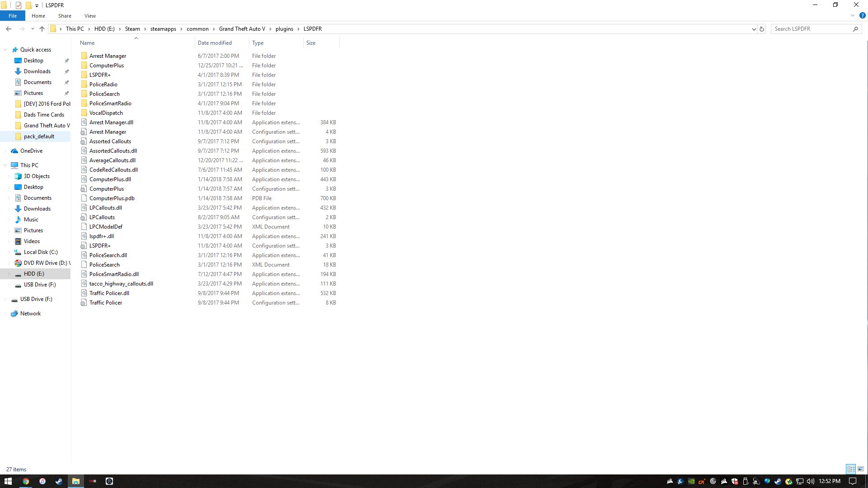868x488 pixels.
Task: Open Chrome from the taskbar
Action: click(x=26, y=481)
